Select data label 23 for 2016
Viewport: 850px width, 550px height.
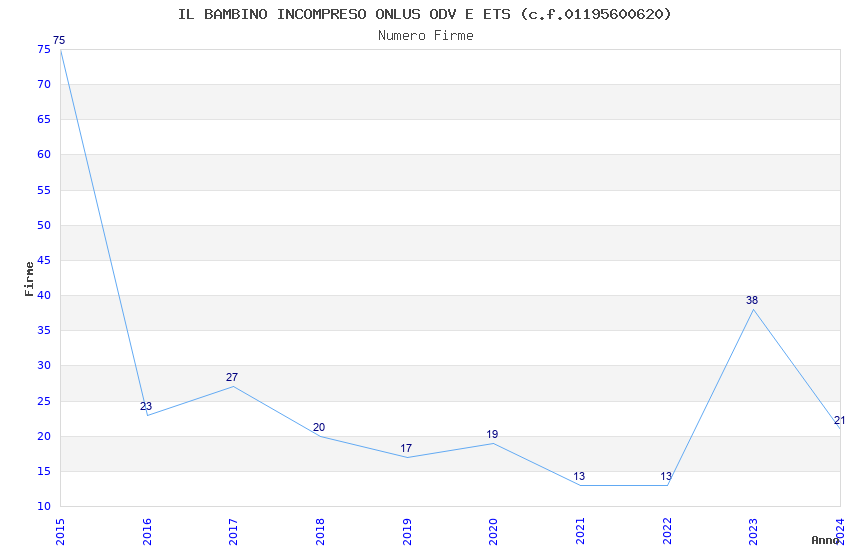(x=146, y=406)
